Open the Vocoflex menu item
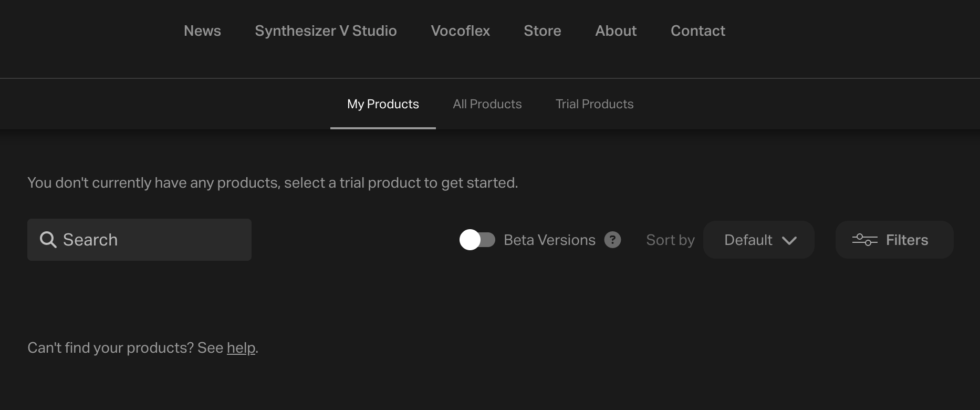 coord(461,31)
